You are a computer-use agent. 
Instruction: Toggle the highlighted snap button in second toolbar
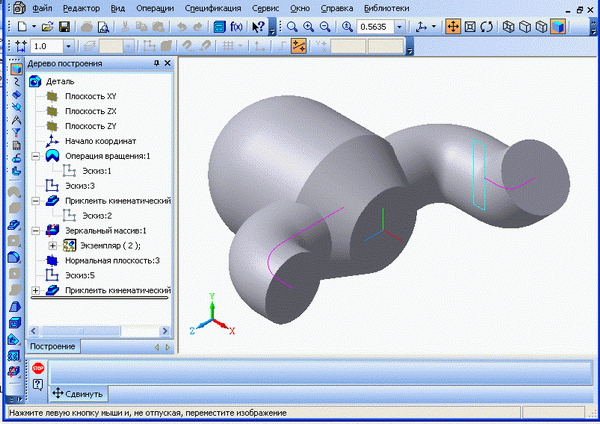click(298, 46)
